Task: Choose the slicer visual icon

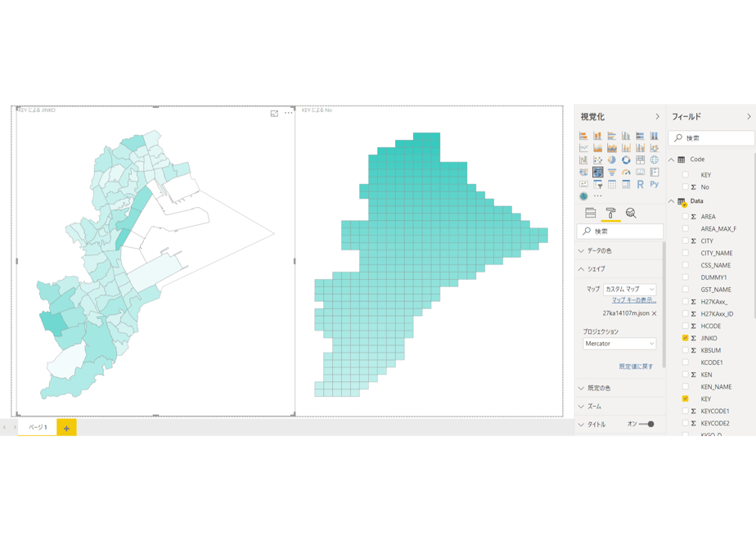Action: [597, 184]
